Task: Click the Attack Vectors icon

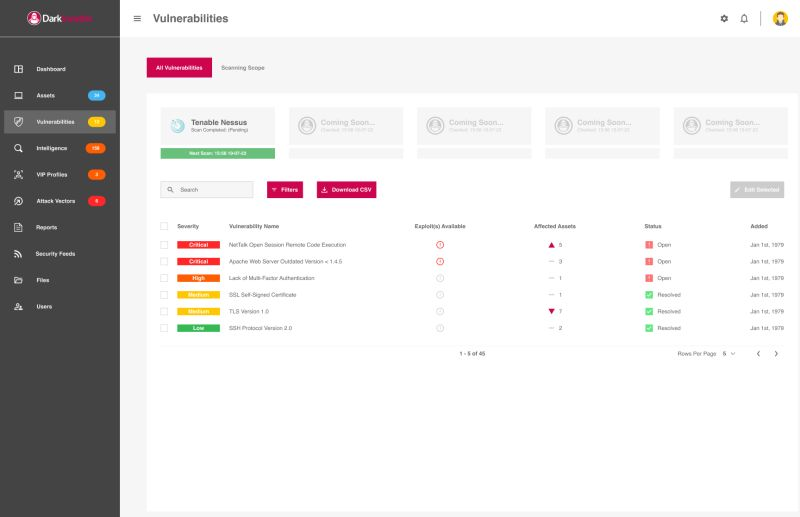Action: (18, 201)
